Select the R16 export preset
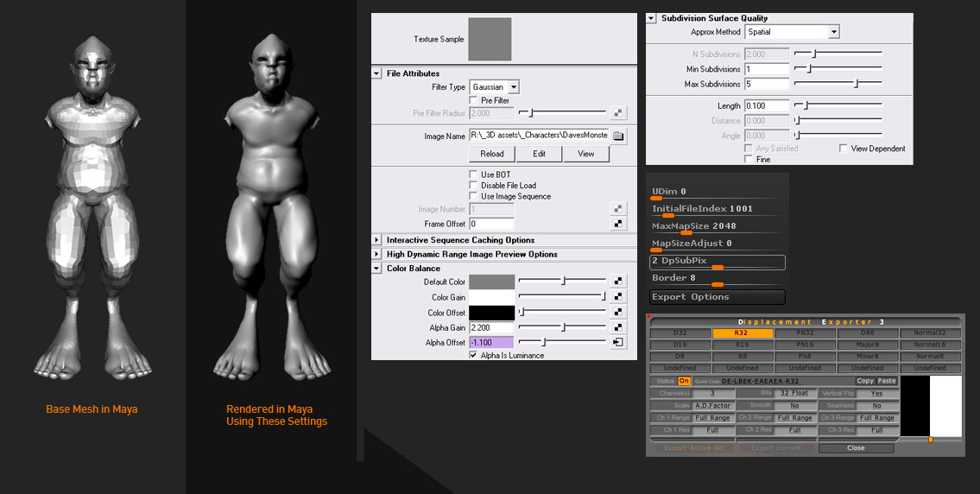 (743, 345)
